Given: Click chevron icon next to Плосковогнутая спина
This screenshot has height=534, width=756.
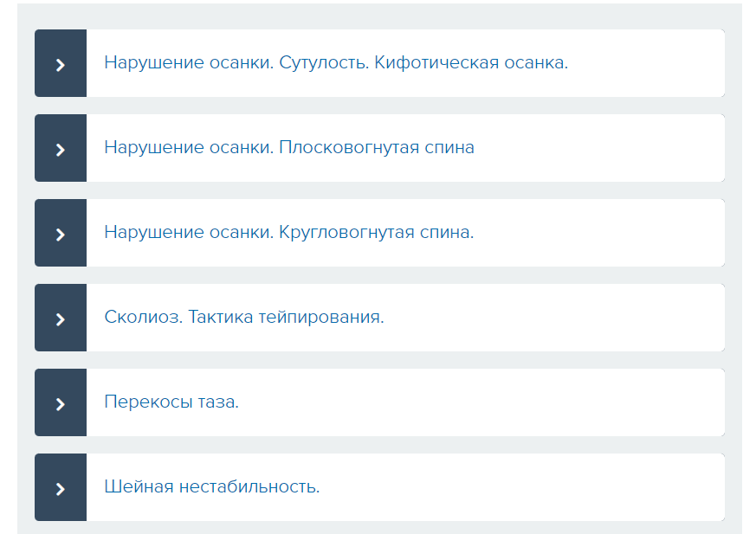Looking at the screenshot, I should [61, 150].
